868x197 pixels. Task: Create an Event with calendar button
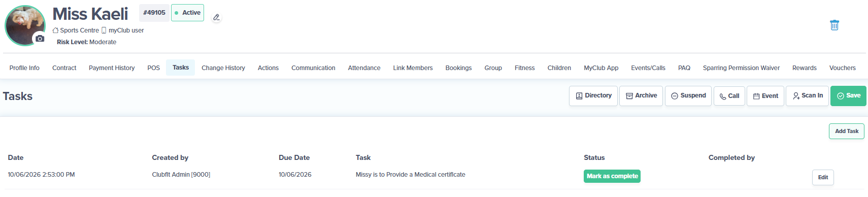pos(765,95)
